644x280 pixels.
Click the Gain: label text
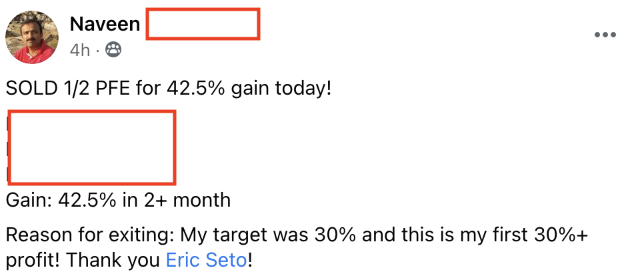coord(29,201)
